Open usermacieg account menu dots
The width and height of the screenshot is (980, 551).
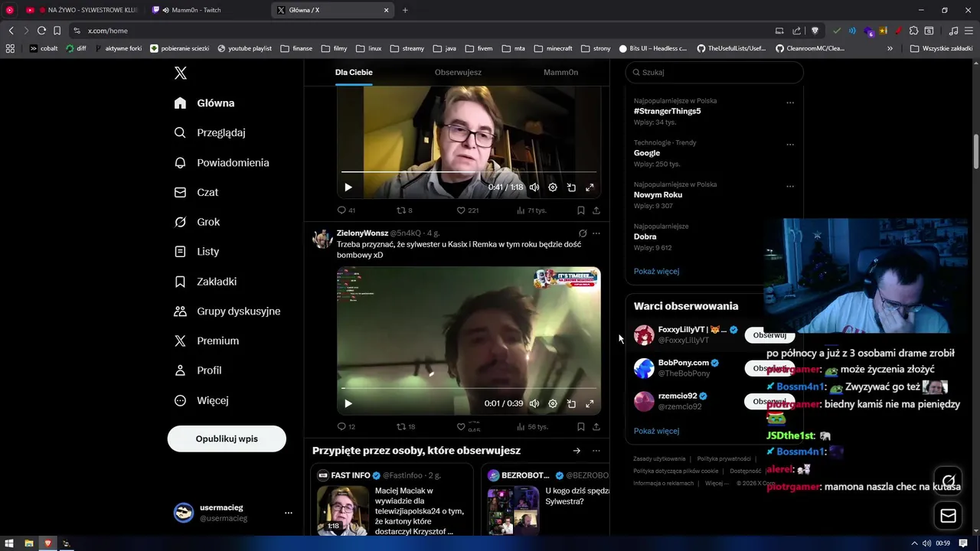(x=289, y=513)
